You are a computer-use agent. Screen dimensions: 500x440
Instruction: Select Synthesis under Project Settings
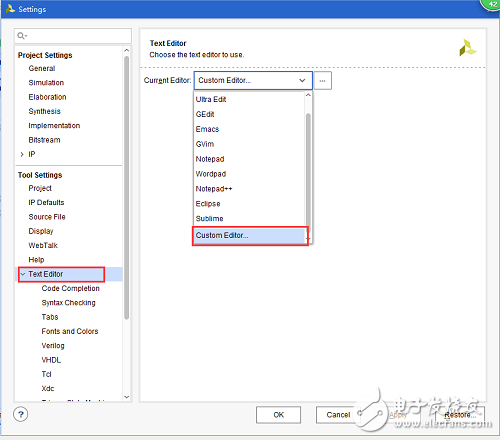[x=44, y=111]
